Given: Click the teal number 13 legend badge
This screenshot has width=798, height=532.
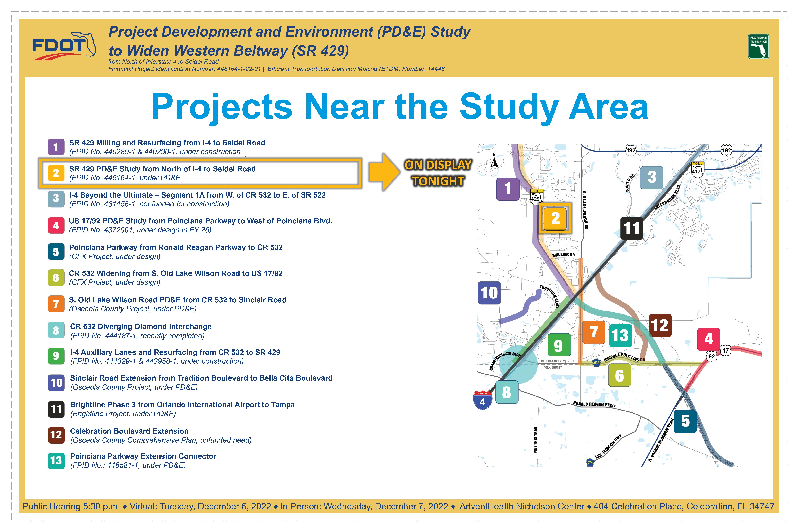Looking at the screenshot, I should click(56, 461).
